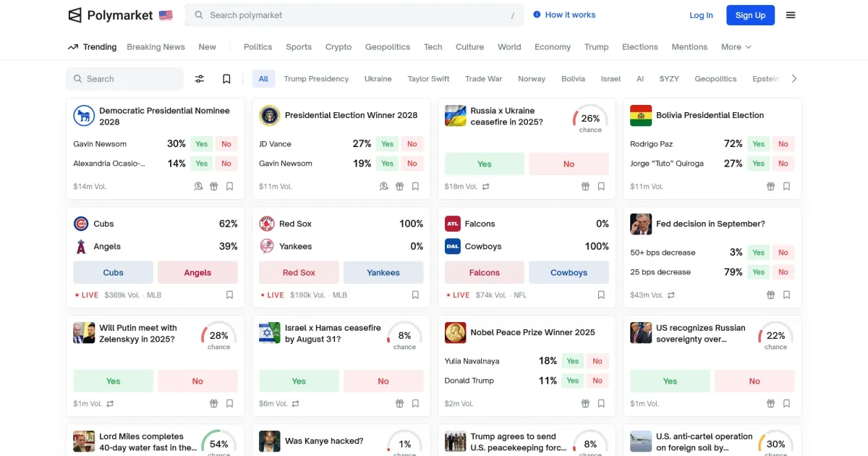Go to Breaking News tab
The image size is (868, 456).
click(x=156, y=47)
